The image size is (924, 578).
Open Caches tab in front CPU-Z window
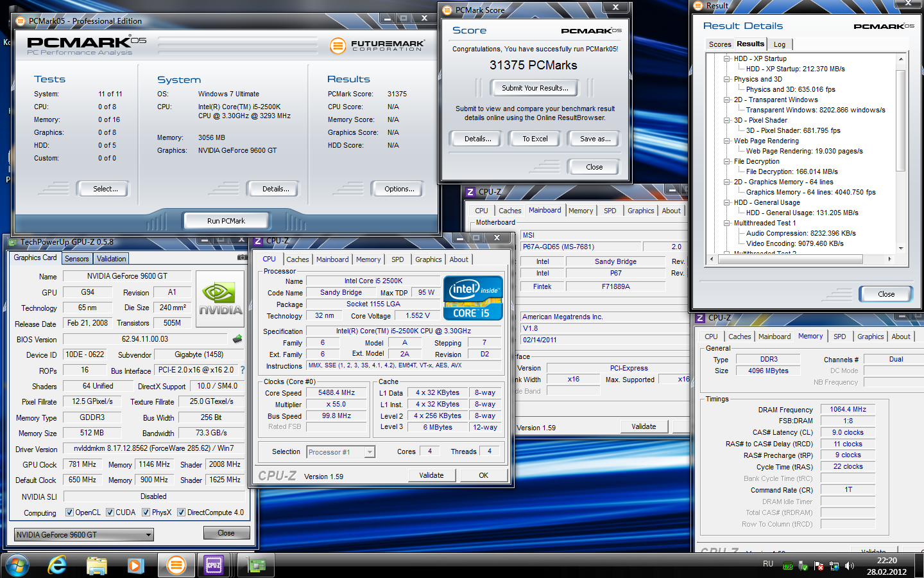tap(298, 259)
